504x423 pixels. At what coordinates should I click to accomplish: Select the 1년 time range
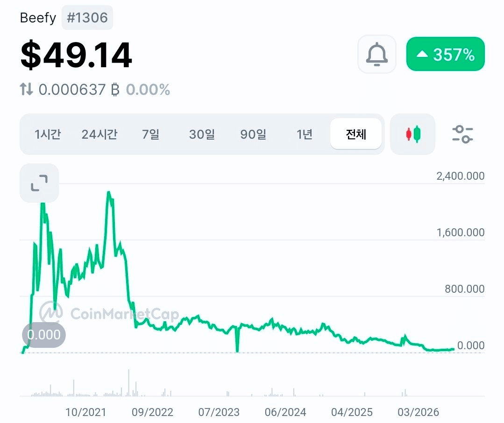point(305,134)
